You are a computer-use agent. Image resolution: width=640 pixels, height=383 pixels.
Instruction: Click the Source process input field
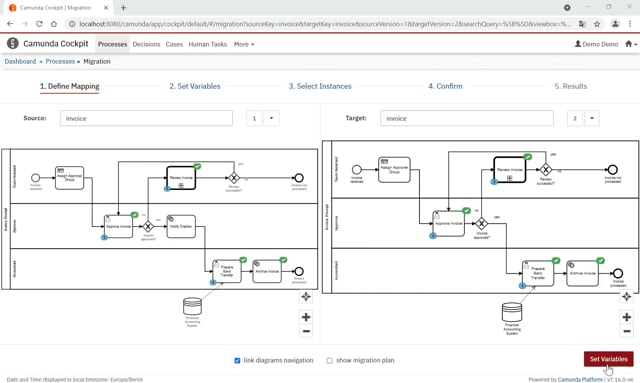(146, 118)
